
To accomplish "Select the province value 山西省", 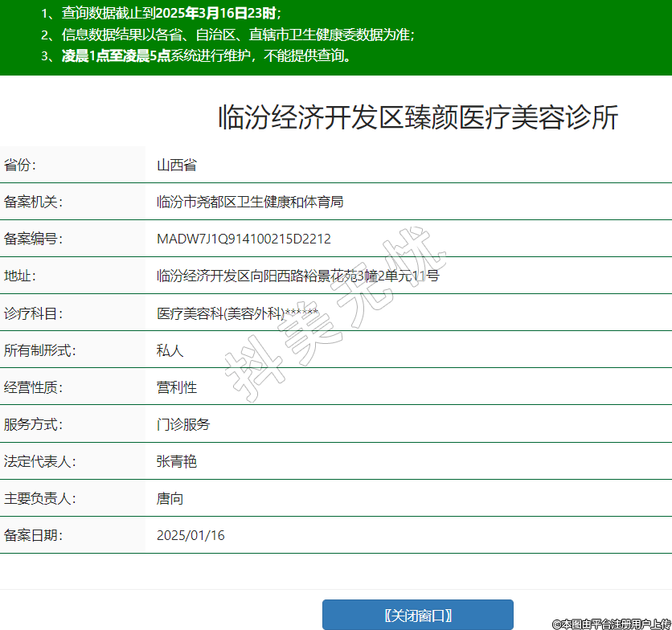I will click(177, 166).
